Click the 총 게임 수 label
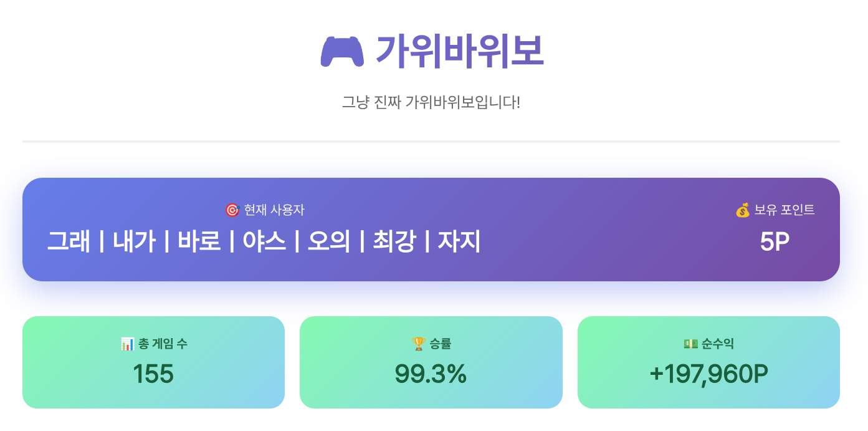Screen dimensions: 868x431 [163, 344]
